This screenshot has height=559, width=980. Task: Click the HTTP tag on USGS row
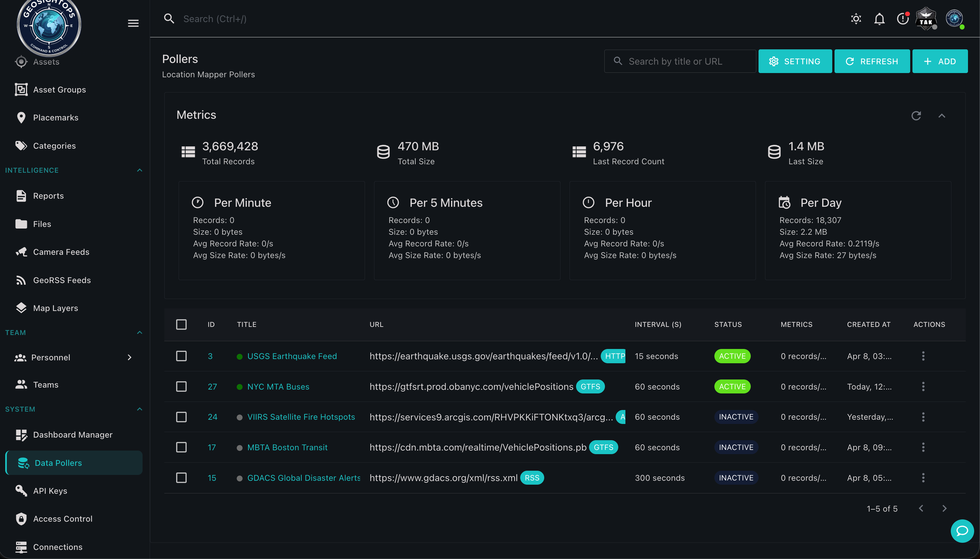pos(613,356)
